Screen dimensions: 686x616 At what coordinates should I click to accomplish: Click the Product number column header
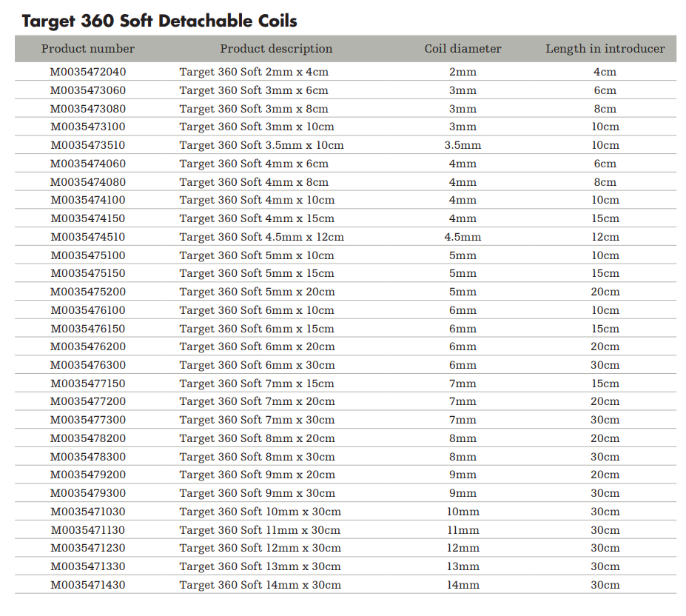(x=88, y=49)
